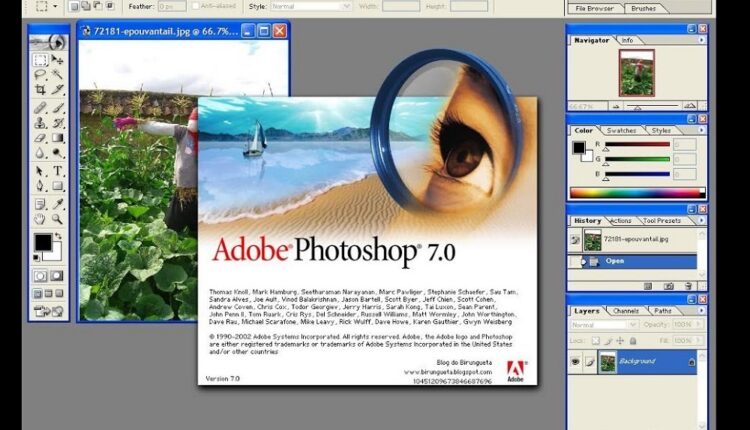Image resolution: width=750 pixels, height=430 pixels.
Task: Switch to the Info tab
Action: 627,41
